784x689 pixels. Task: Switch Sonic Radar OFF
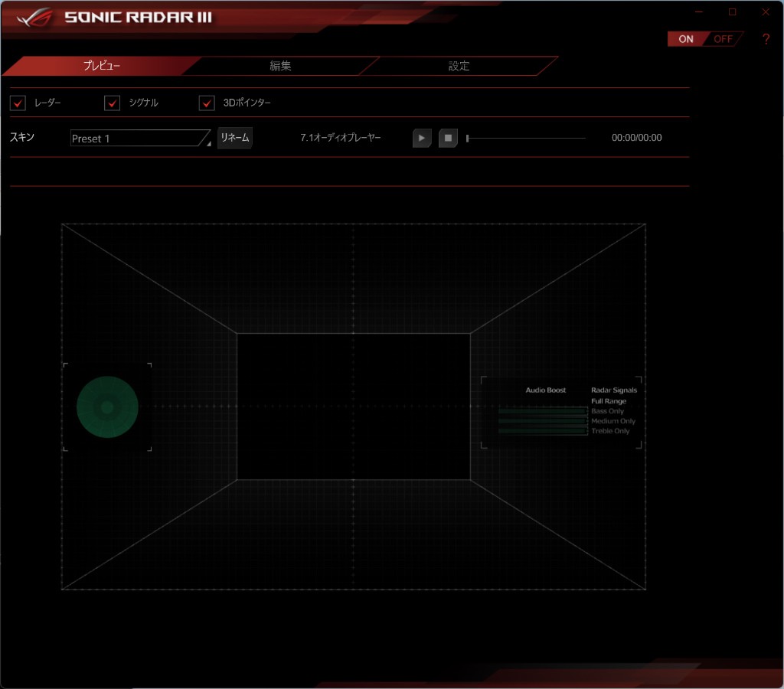723,39
